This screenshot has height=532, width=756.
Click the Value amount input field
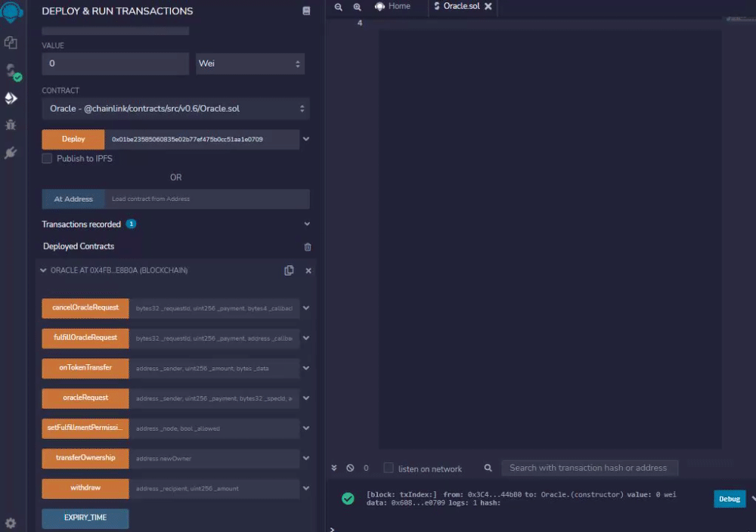115,63
